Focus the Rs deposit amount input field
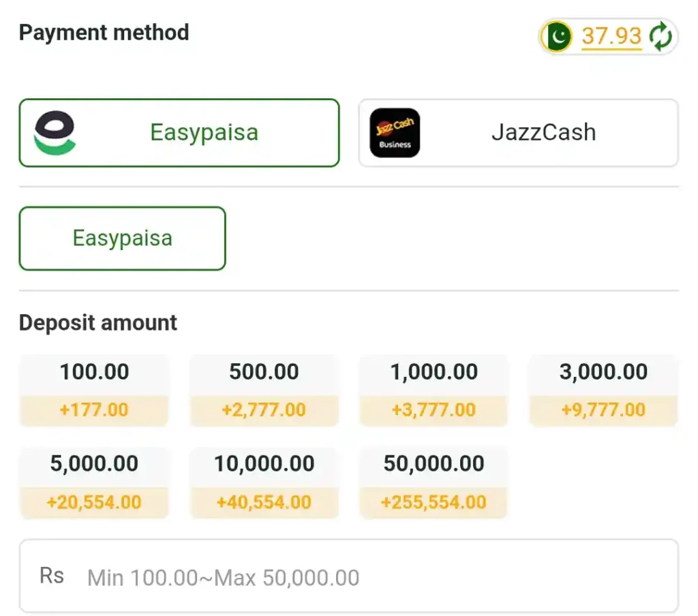 coord(349,576)
